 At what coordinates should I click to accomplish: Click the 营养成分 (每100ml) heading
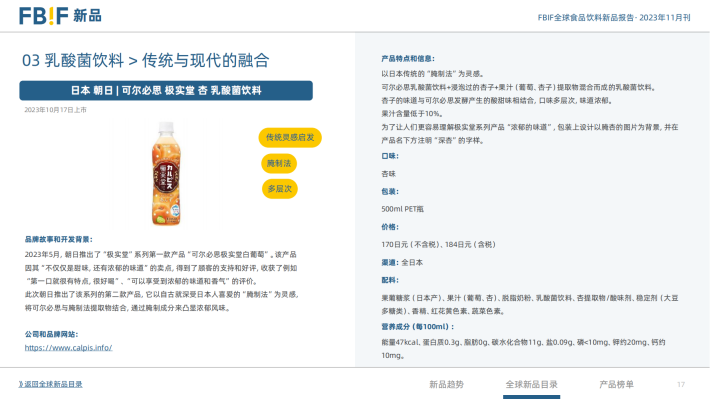coord(417,327)
